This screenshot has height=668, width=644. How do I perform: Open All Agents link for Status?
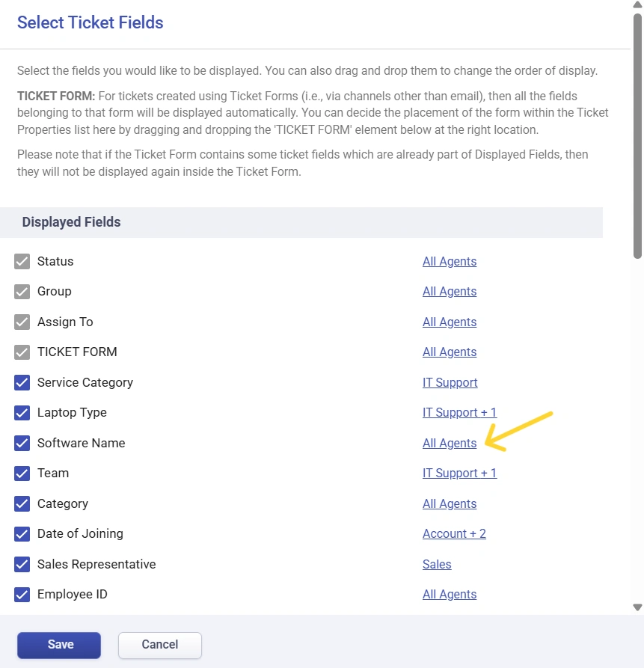pyautogui.click(x=450, y=262)
